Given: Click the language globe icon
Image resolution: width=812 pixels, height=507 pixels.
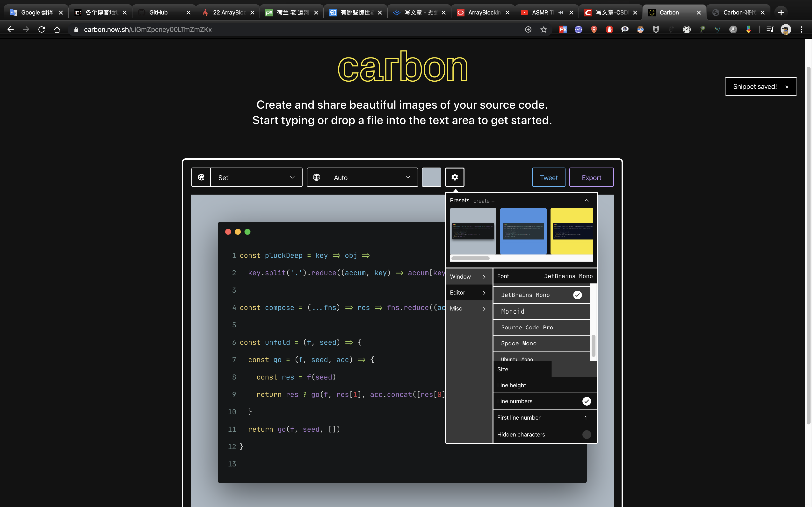Looking at the screenshot, I should 316,177.
